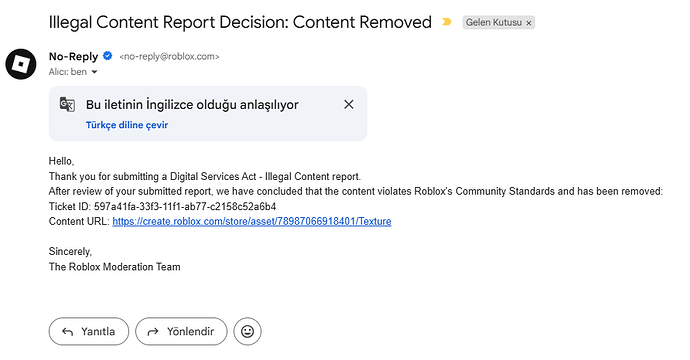Viewport: 690px width, 360px height.
Task: Click the translate icon in banner
Action: (x=67, y=105)
